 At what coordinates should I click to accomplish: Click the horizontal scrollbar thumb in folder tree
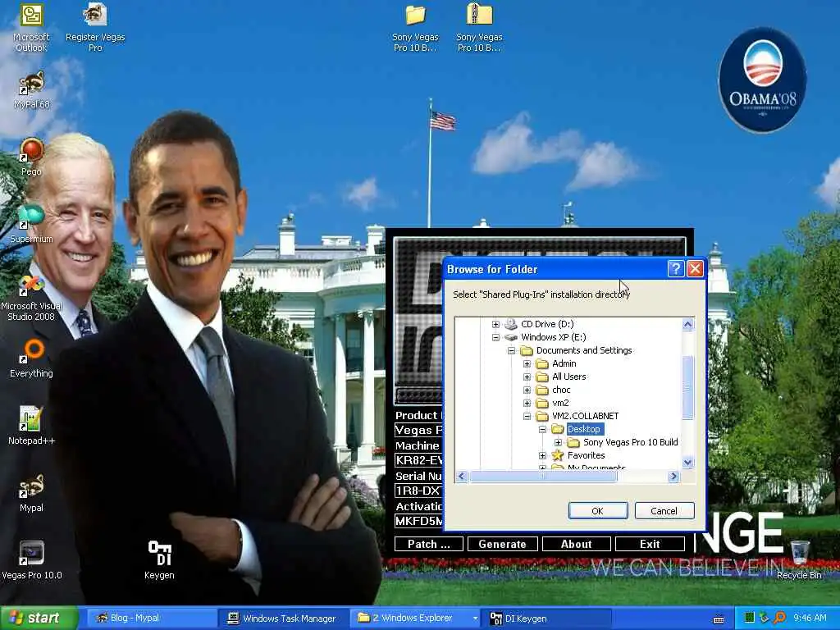pos(543,477)
